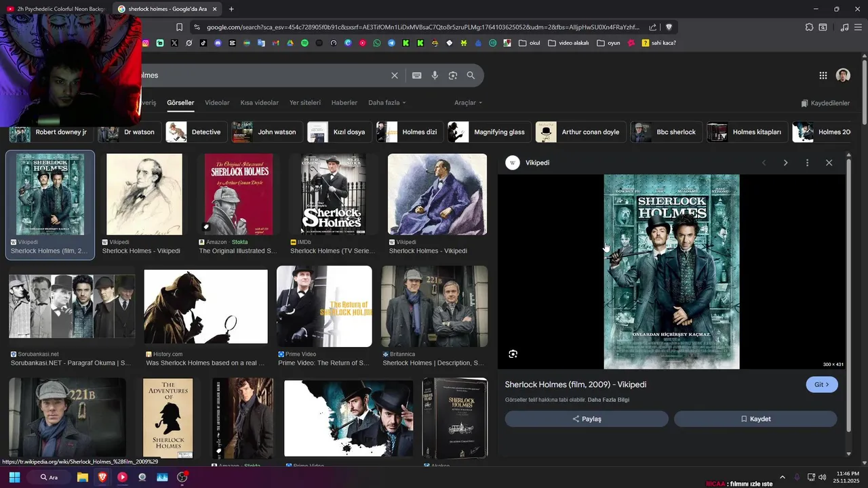Screen dimensions: 868x488
Task: Open the Brave main menu
Action: 859,27
